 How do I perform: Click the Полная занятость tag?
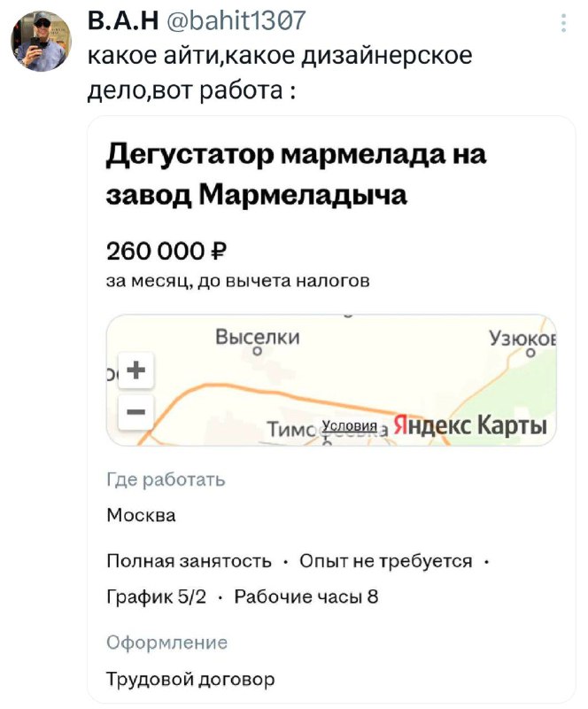coord(189,560)
